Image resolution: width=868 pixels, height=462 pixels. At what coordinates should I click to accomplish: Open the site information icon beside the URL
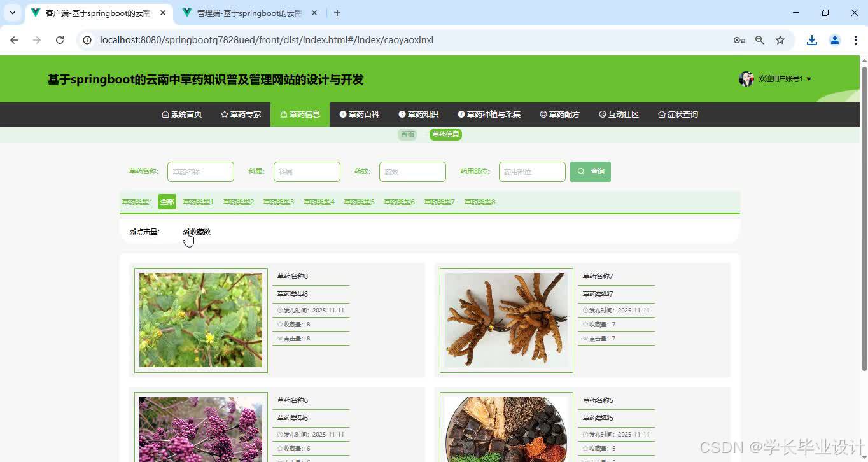(88, 40)
